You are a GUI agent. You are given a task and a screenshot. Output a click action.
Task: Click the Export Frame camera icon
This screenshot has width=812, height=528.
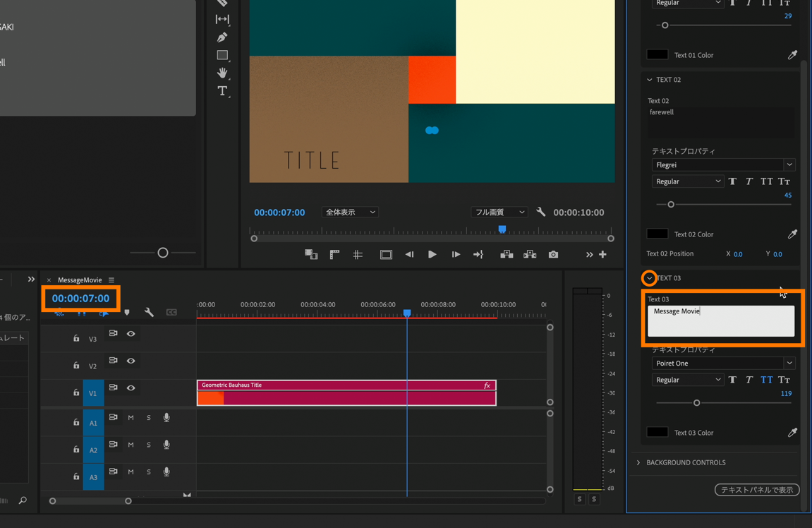[553, 254]
